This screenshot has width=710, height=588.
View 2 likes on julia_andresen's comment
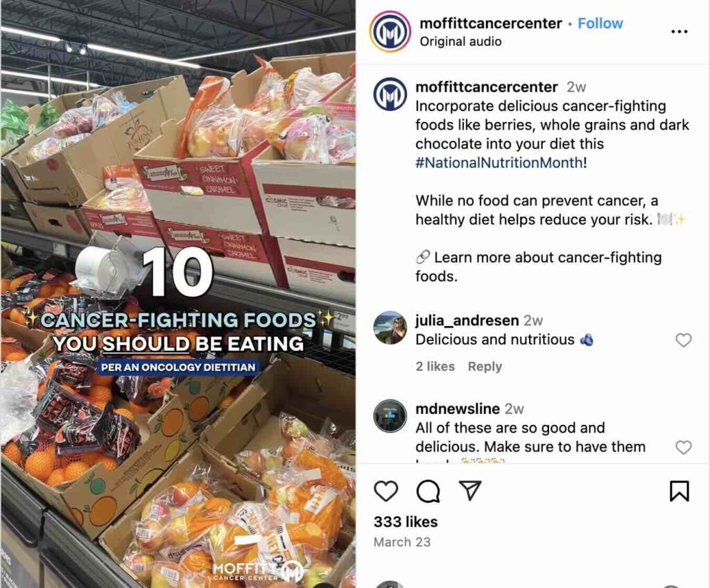(x=435, y=366)
